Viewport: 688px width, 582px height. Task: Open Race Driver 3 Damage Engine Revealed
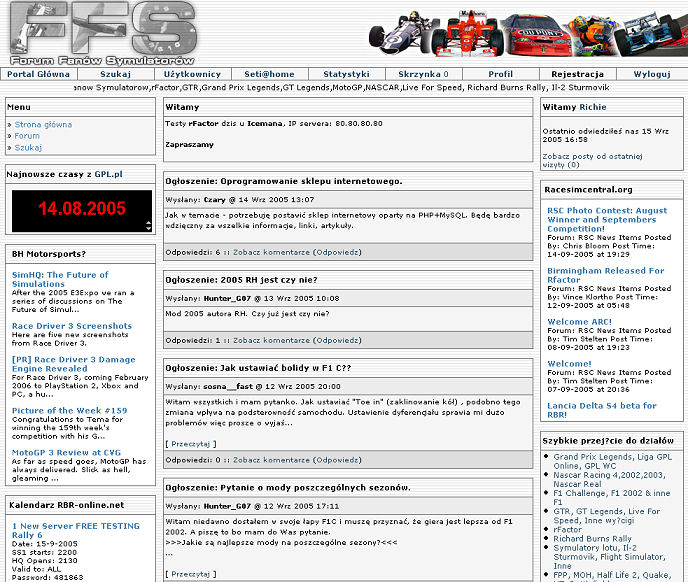73,364
